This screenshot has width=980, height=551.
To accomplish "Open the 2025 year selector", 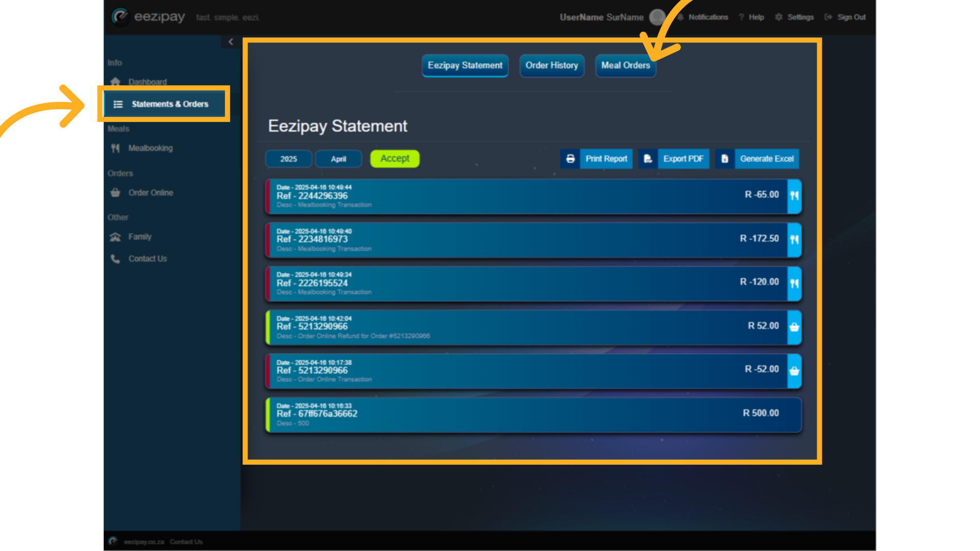I will tap(288, 158).
